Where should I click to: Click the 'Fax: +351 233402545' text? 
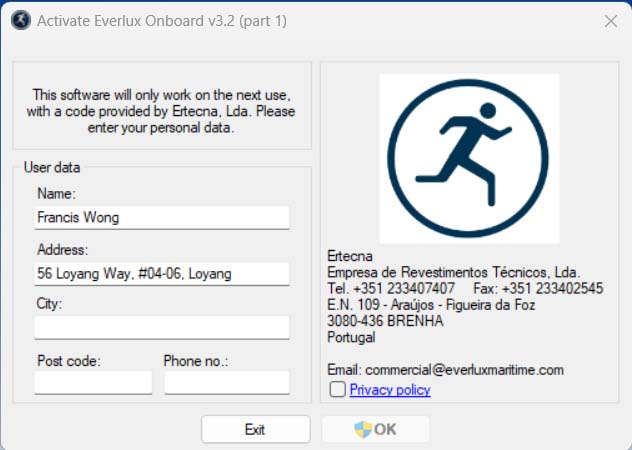click(x=538, y=288)
